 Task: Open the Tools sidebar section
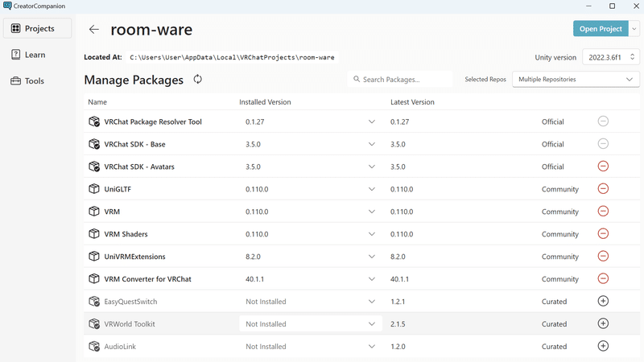point(37,81)
